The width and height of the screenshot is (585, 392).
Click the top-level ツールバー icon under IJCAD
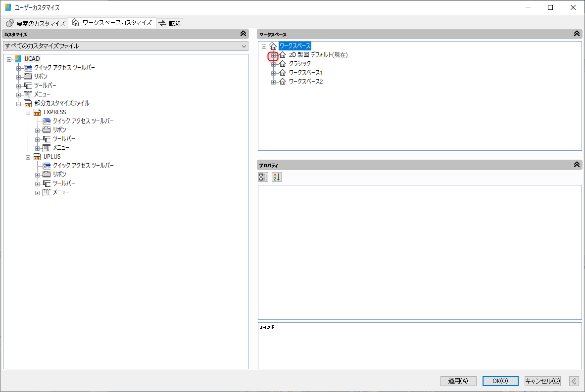[28, 86]
